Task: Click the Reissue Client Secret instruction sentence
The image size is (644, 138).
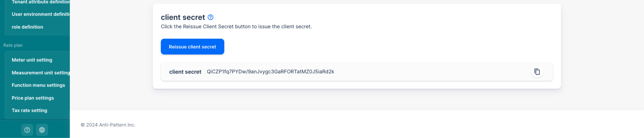Action: 236,27
